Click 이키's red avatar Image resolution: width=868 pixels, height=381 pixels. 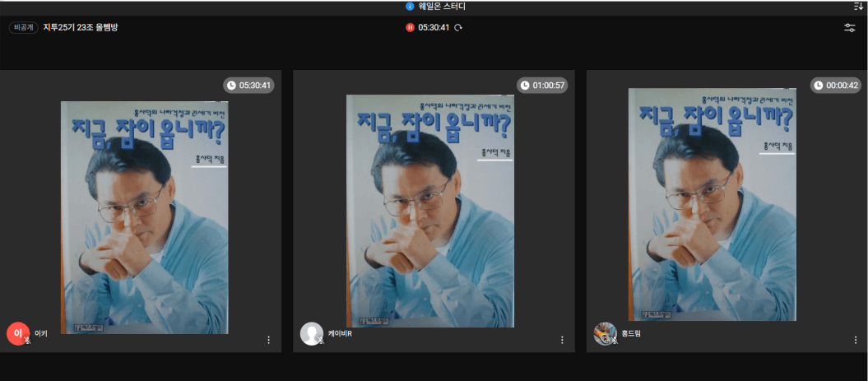pyautogui.click(x=18, y=333)
